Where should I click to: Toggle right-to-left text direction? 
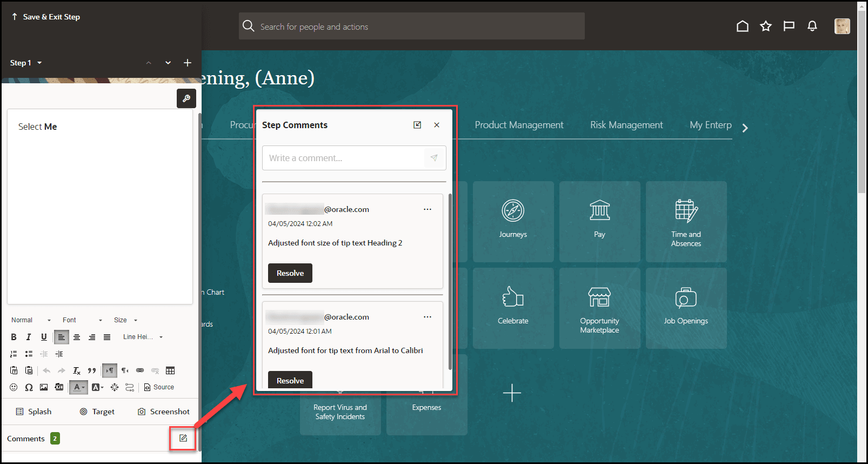(x=125, y=370)
